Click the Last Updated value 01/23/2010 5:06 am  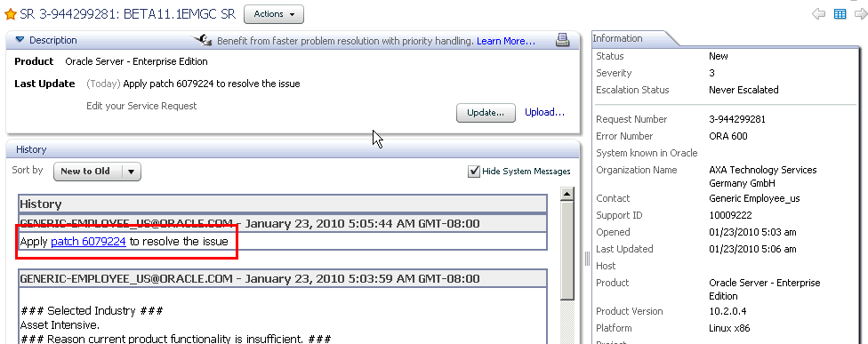[x=753, y=249]
